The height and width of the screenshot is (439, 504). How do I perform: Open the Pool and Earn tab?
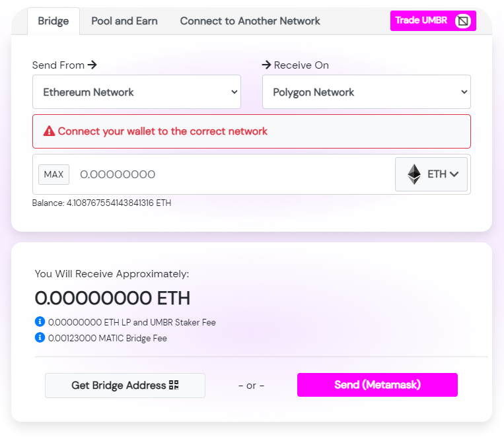click(124, 21)
